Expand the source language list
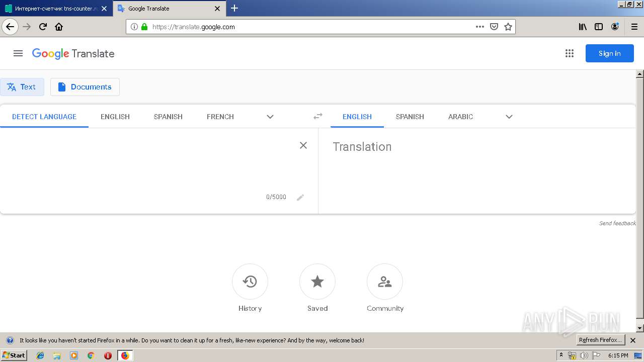Screen dimensions: 644x362 tap(270, 117)
